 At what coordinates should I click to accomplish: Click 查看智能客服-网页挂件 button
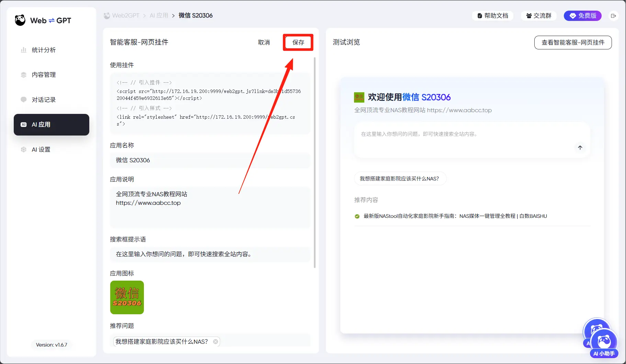pyautogui.click(x=573, y=43)
